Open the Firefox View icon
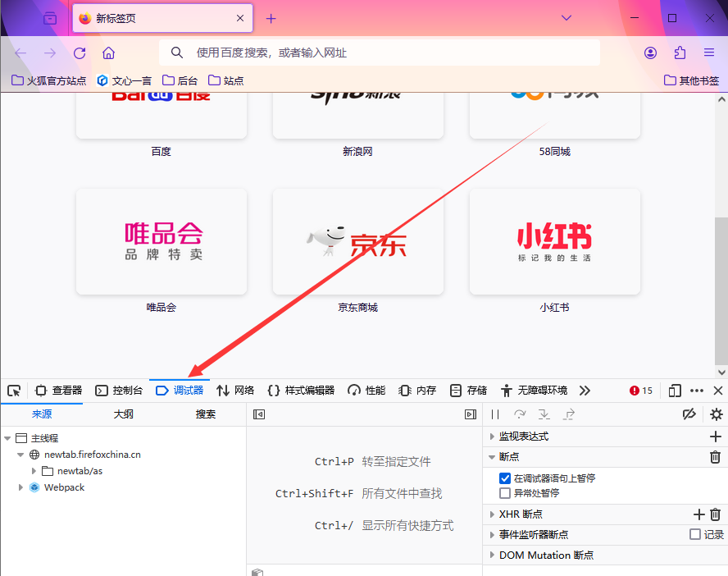 click(x=50, y=19)
